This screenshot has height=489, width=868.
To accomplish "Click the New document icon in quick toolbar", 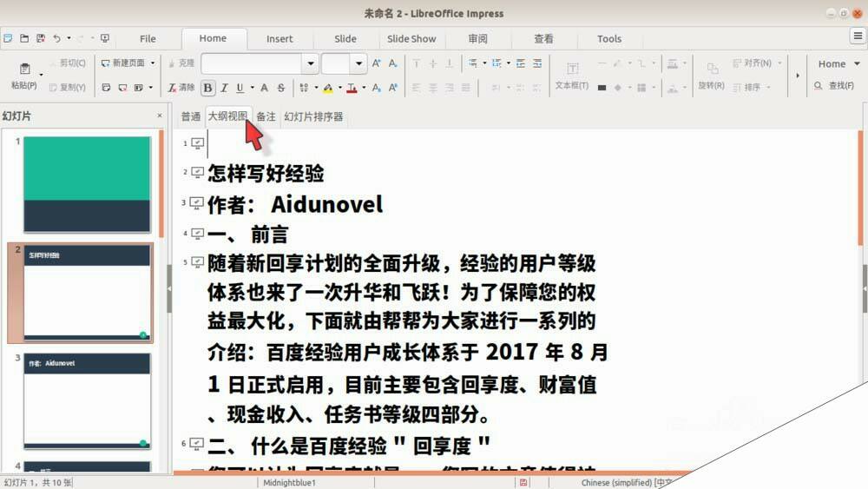I will (8, 38).
